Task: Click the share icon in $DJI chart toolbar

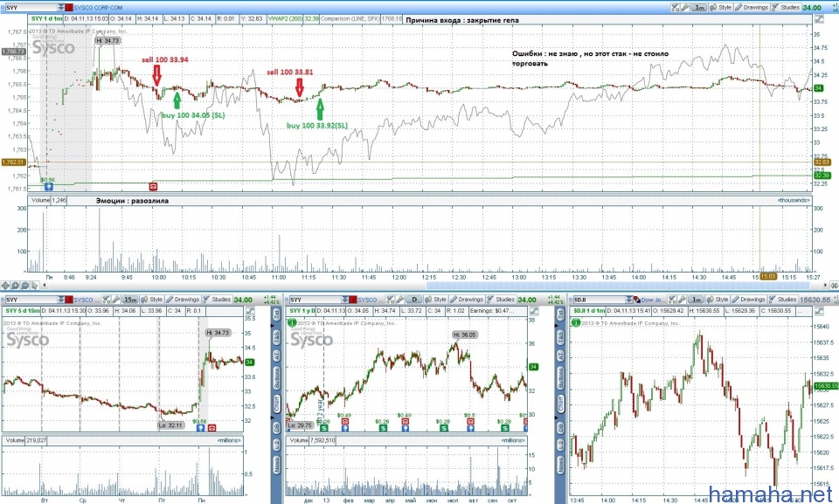Action: point(671,300)
